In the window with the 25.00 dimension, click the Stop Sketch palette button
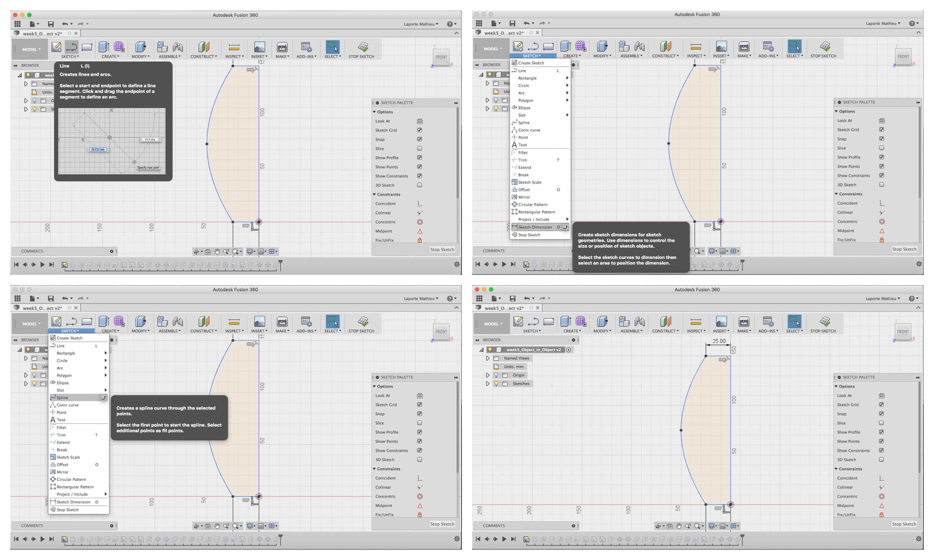934x560 pixels. coord(904,524)
